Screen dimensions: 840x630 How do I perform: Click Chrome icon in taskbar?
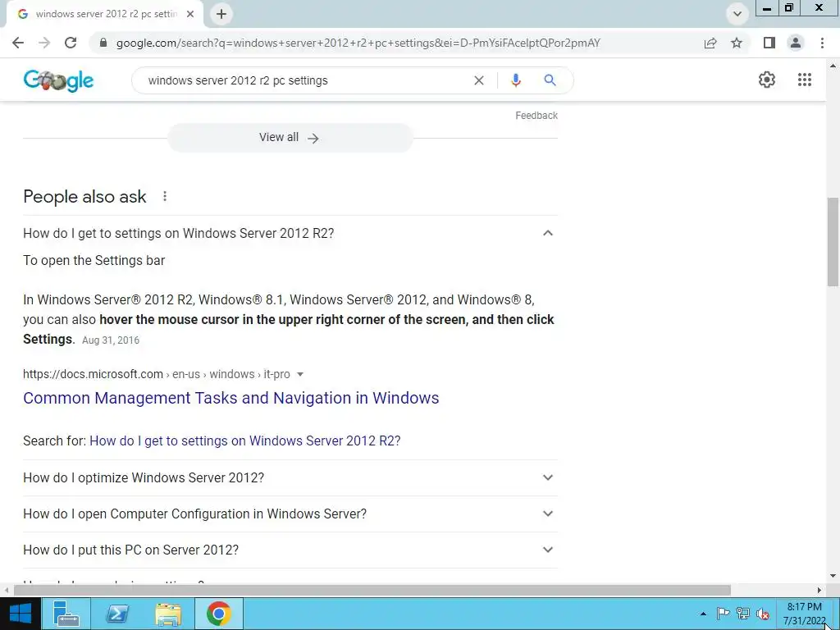(x=218, y=614)
